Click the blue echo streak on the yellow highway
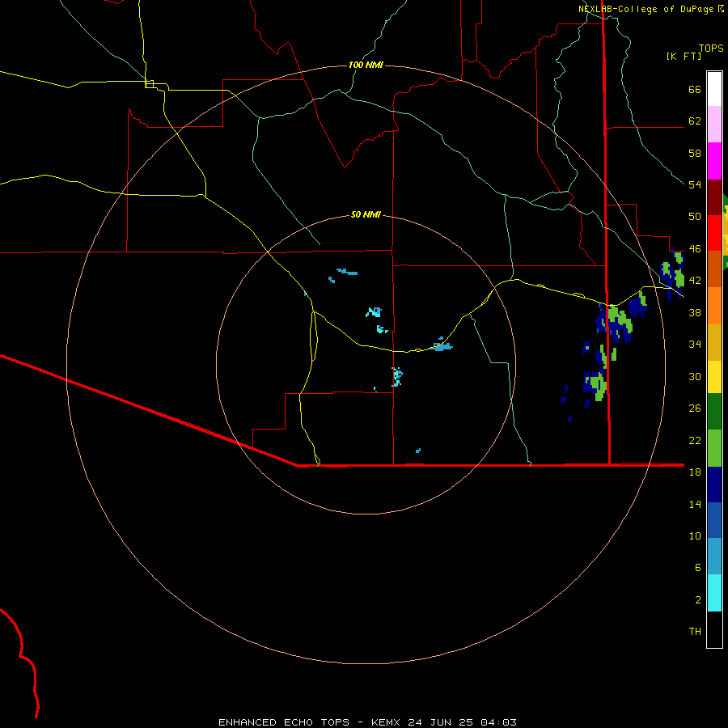This screenshot has width=728, height=728. click(441, 345)
